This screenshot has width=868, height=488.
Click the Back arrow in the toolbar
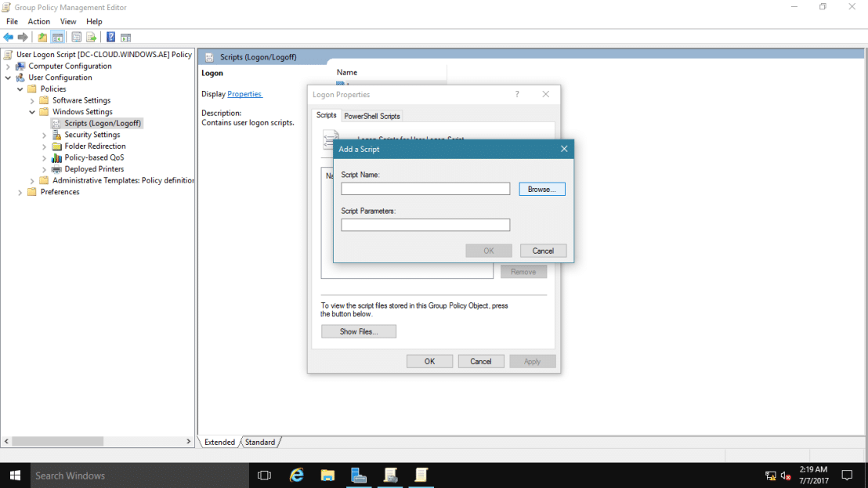point(9,37)
